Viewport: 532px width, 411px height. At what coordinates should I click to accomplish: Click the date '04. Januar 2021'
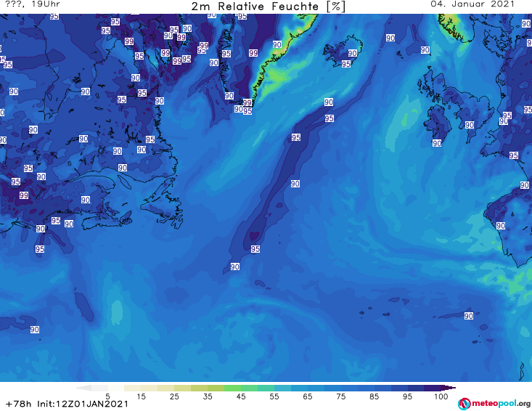(472, 4)
